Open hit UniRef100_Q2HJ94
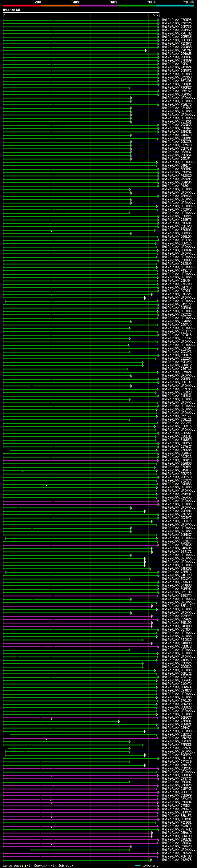Image resolution: width=197 pixels, height=868 pixels. tap(177, 281)
